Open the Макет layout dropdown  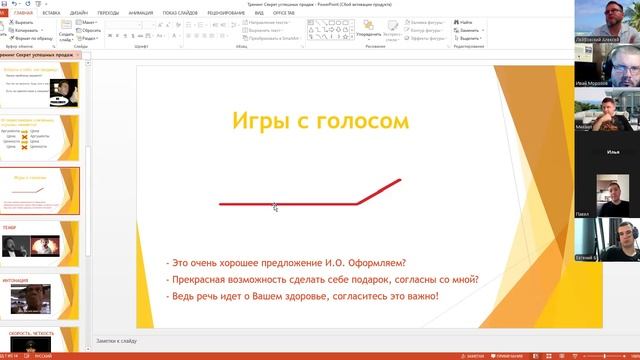tap(87, 22)
